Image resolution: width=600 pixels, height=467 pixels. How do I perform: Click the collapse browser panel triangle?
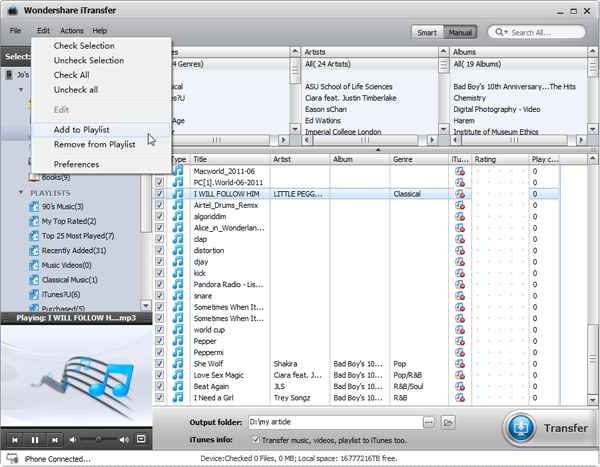click(378, 150)
